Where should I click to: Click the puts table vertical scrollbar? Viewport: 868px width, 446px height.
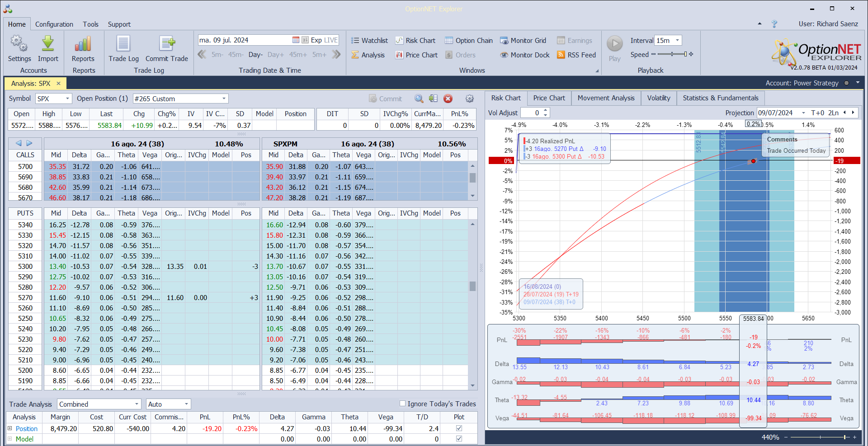pos(472,305)
